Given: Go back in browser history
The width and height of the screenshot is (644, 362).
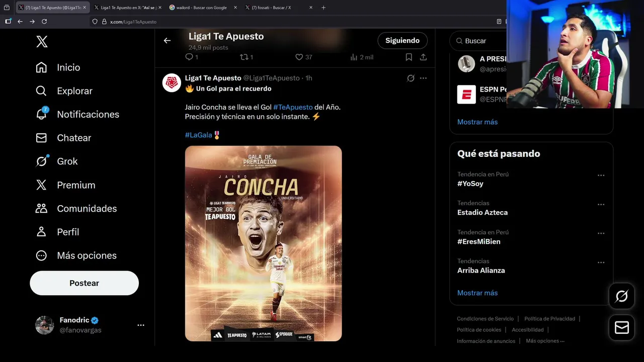Looking at the screenshot, I should [20, 22].
